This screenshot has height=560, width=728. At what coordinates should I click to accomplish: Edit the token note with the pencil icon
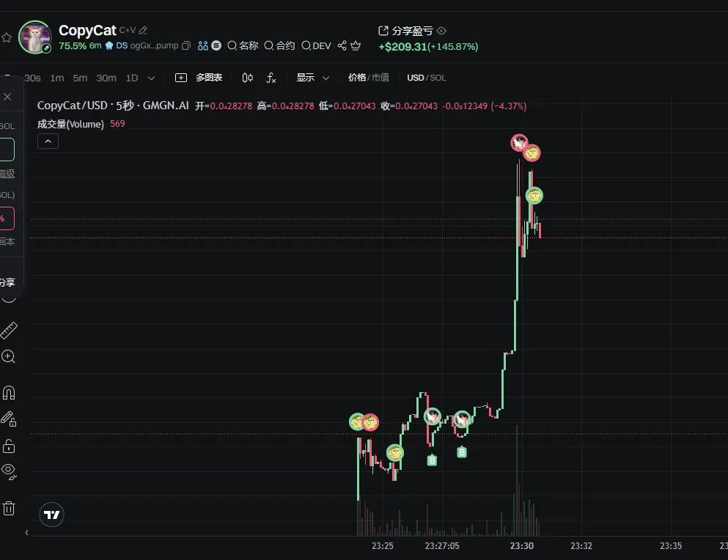coord(143,30)
